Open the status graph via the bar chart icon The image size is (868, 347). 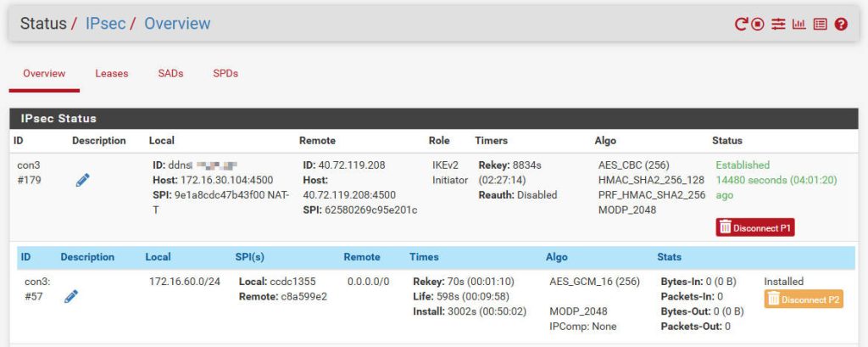(798, 25)
